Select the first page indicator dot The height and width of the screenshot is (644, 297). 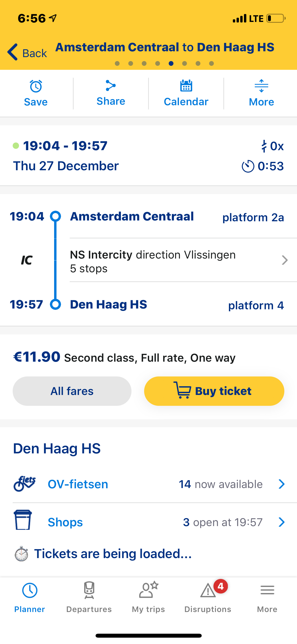(x=117, y=63)
